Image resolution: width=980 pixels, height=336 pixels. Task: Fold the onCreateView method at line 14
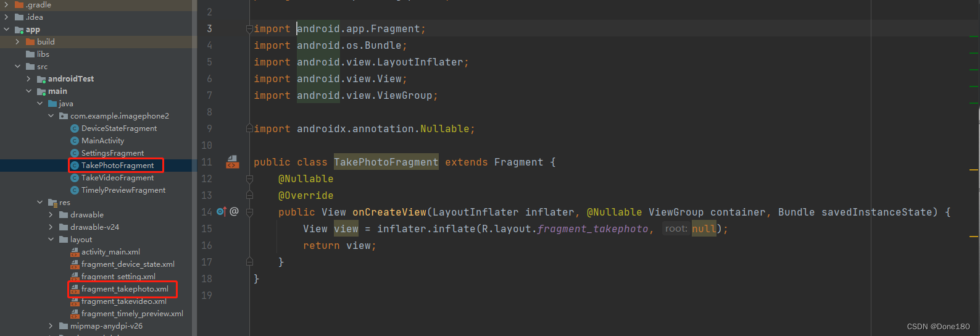pos(249,212)
